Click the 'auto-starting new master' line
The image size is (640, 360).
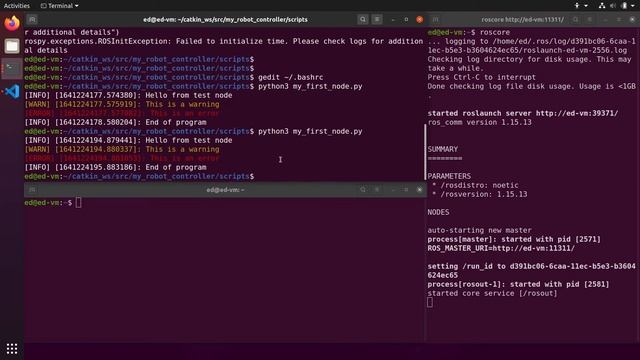480,230
